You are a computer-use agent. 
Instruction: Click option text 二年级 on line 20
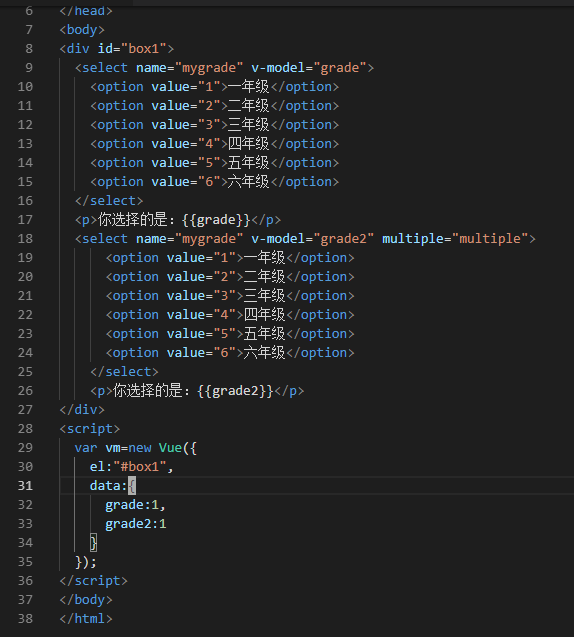264,277
